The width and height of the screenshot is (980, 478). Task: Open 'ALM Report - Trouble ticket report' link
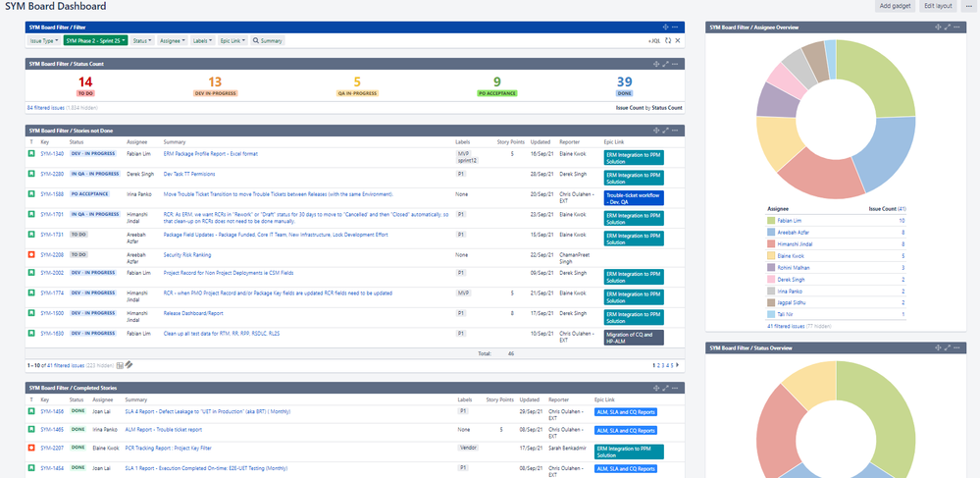point(164,430)
